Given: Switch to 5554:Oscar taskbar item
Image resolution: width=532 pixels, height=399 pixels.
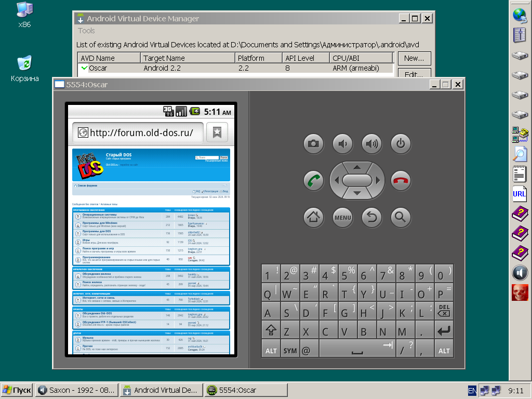Looking at the screenshot, I should [x=246, y=390].
